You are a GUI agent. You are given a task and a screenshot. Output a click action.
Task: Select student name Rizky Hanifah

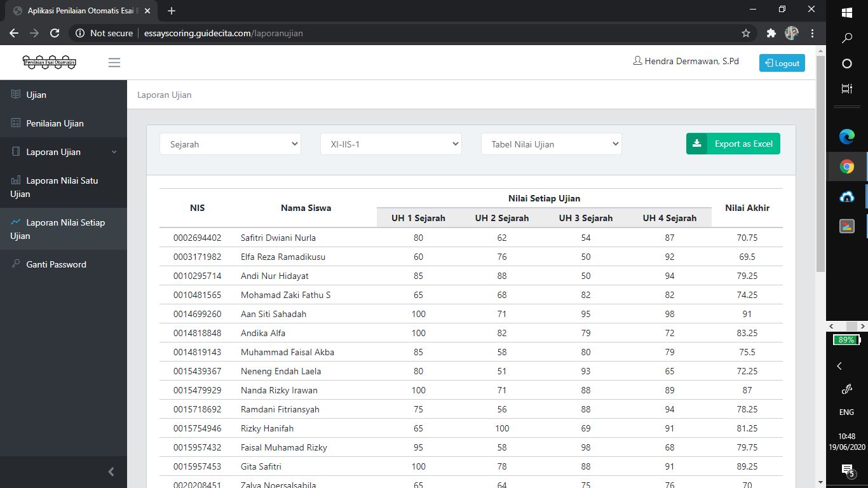tap(267, 428)
